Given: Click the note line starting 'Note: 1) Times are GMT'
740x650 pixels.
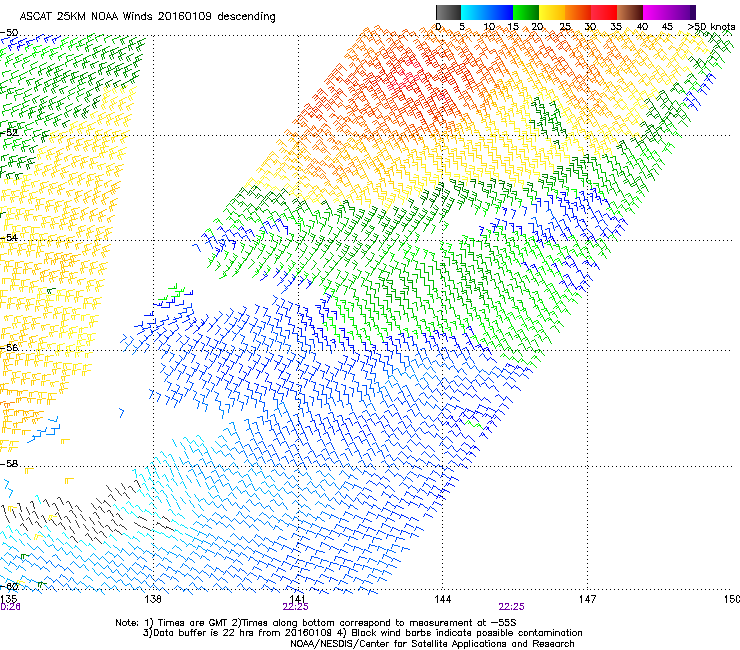Looking at the screenshot, I should pyautogui.click(x=316, y=623).
